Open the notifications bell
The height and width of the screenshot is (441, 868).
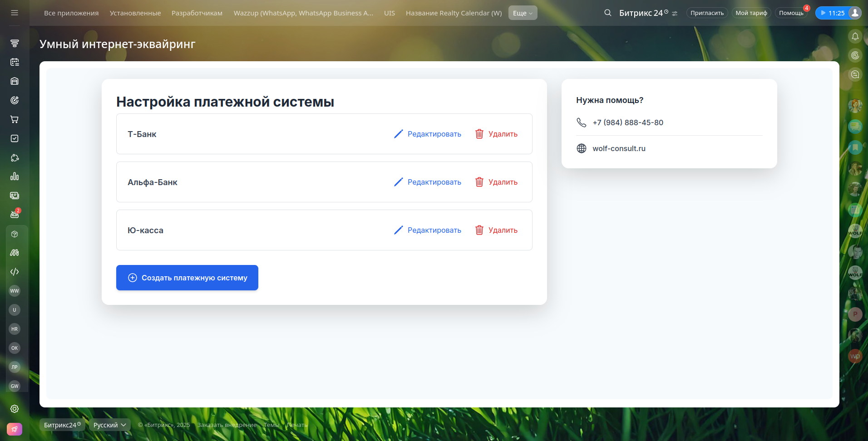click(855, 36)
